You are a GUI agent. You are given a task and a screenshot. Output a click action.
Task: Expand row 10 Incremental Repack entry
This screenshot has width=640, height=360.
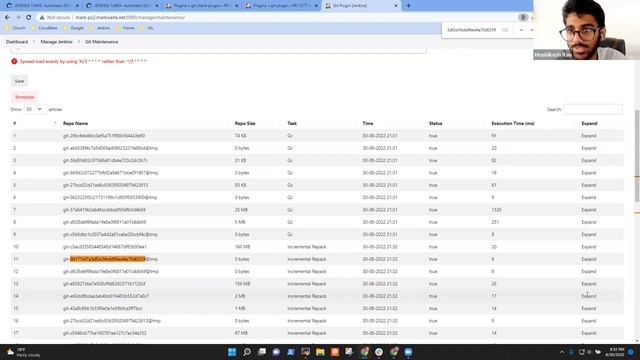click(589, 247)
